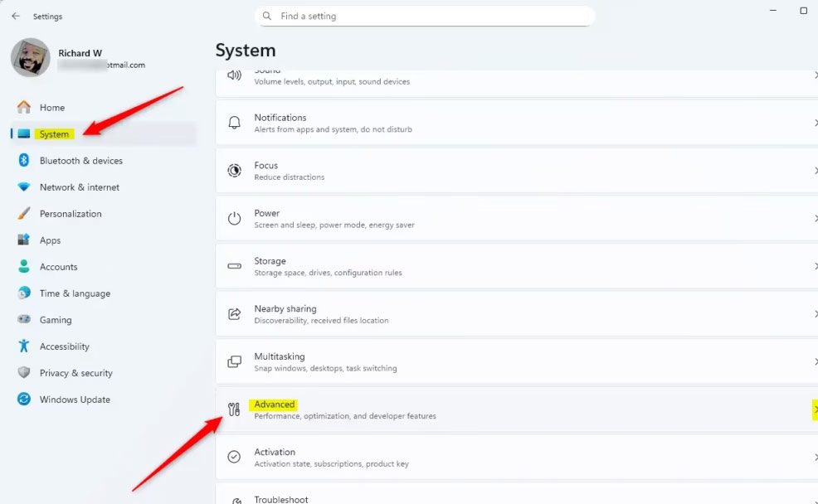The image size is (818, 504).
Task: Click the Sound volume icon
Action: pyautogui.click(x=233, y=76)
